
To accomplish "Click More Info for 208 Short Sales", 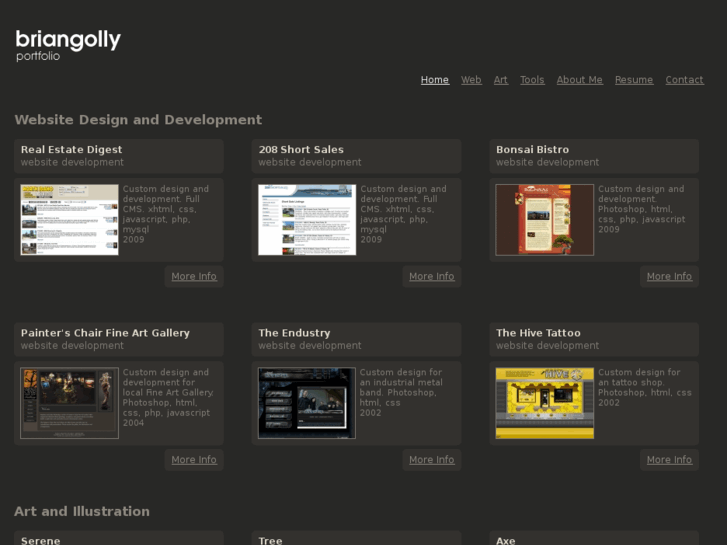I will [432, 276].
